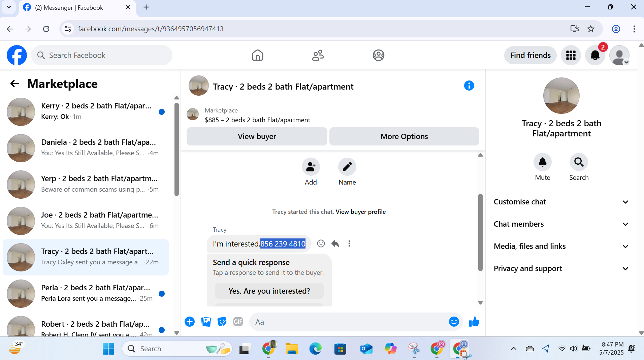Click the Find friends button

point(530,55)
